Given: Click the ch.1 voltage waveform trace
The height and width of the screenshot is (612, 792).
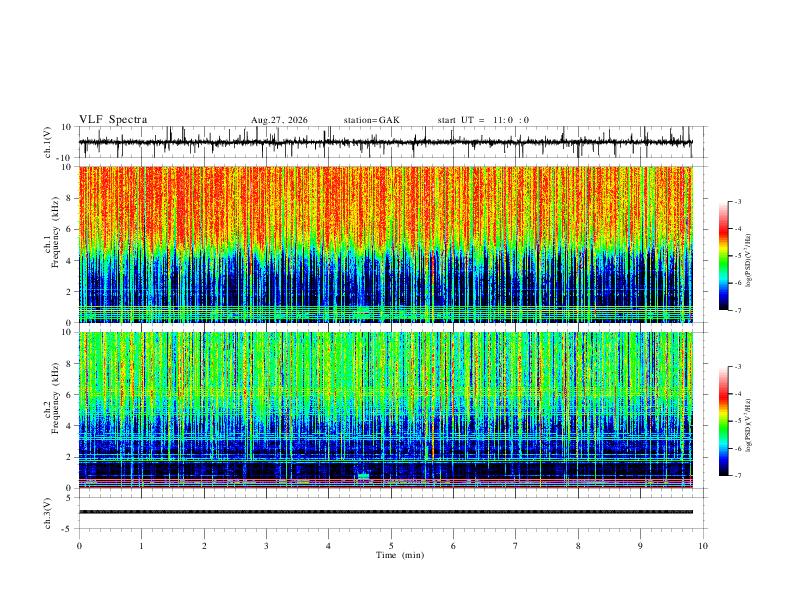Looking at the screenshot, I should tap(386, 142).
